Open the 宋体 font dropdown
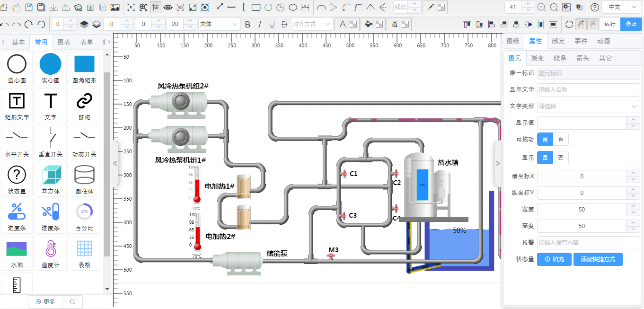 (x=219, y=24)
